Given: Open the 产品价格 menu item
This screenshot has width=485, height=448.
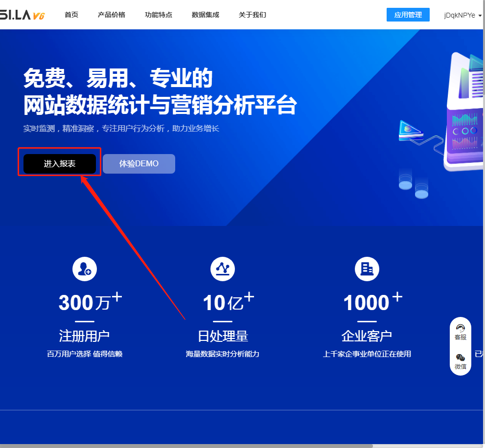Looking at the screenshot, I should click(112, 15).
